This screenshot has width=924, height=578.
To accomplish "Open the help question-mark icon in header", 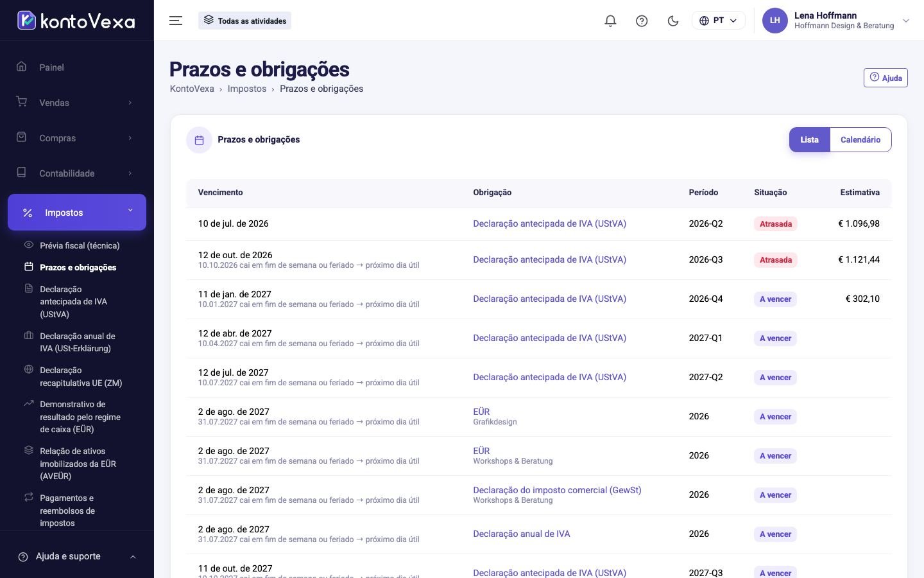I will pyautogui.click(x=642, y=21).
